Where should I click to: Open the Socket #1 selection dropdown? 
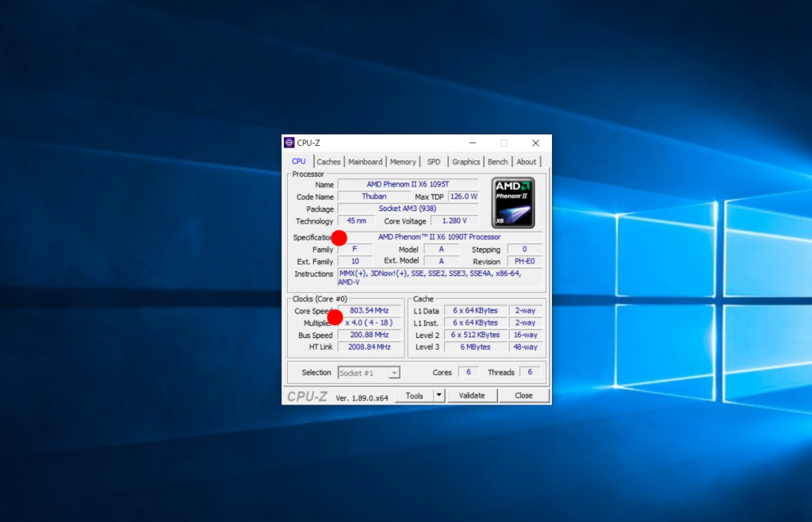pos(370,373)
